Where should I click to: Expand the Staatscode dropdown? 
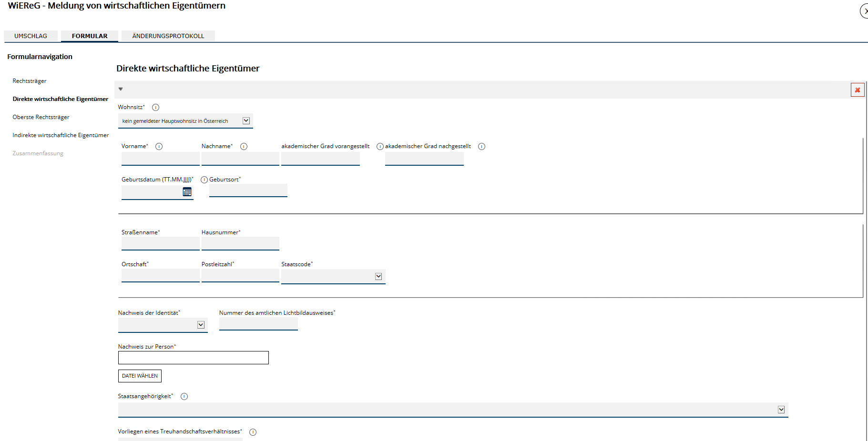tap(378, 277)
